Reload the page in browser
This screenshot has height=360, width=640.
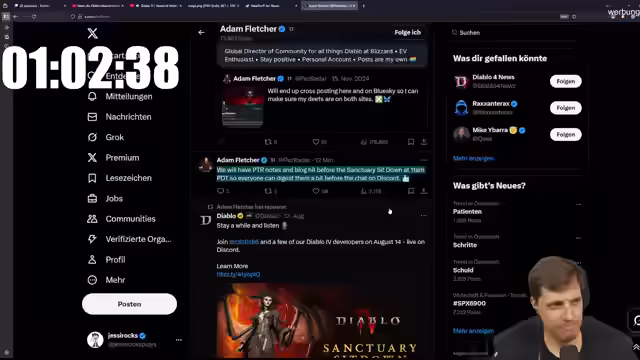click(x=34, y=17)
